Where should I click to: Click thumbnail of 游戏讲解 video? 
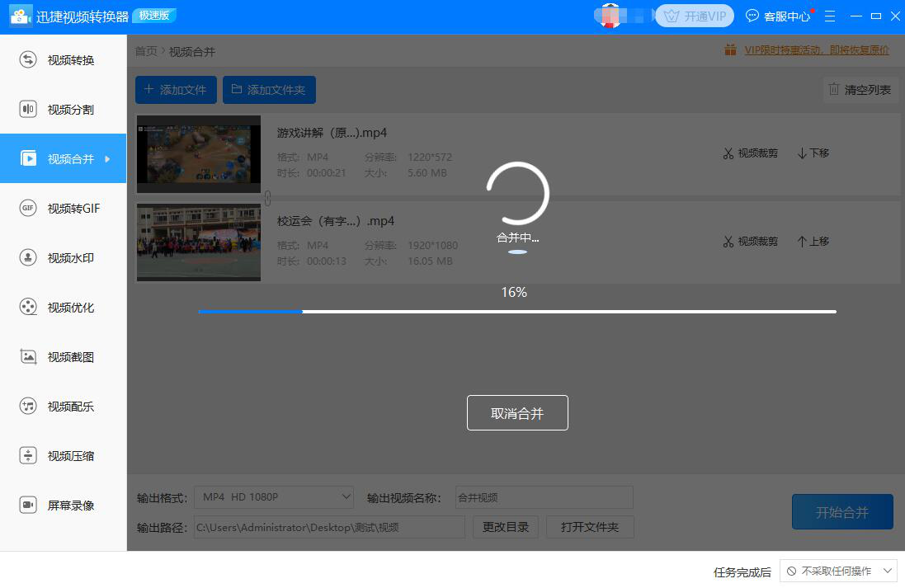199,154
